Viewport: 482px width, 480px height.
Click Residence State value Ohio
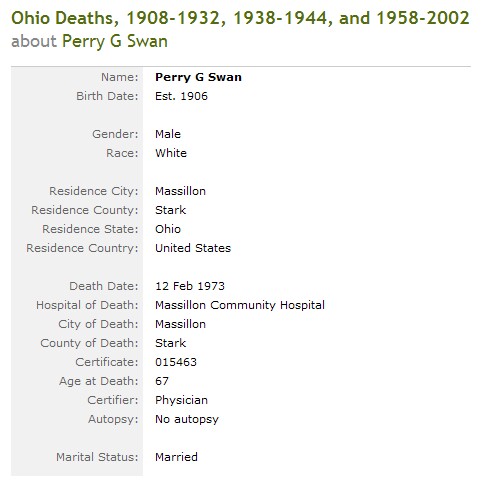coord(168,229)
